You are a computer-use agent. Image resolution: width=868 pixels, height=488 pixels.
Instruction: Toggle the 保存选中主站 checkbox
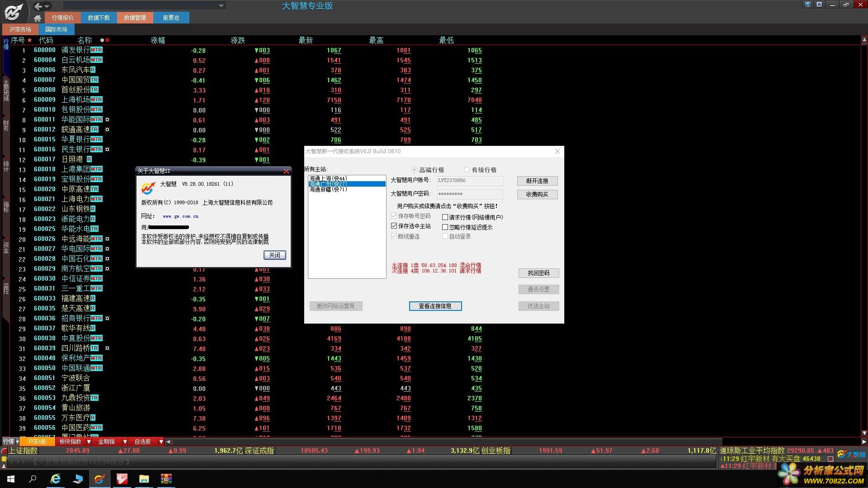pyautogui.click(x=411, y=226)
